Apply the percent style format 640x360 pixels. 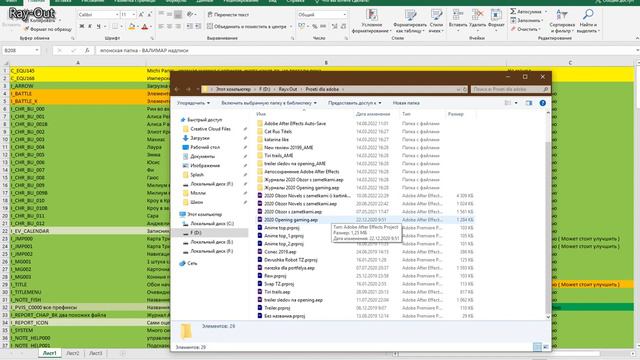[x=314, y=27]
